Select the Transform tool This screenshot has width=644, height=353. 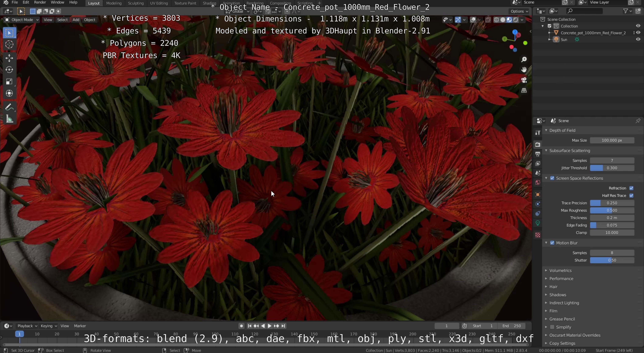point(9,93)
